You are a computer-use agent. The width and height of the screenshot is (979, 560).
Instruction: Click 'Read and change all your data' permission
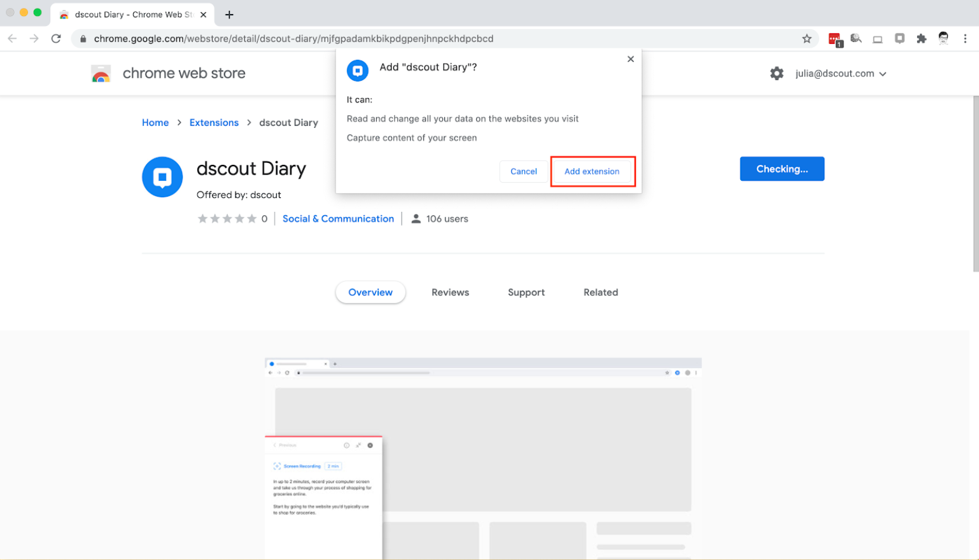click(463, 118)
